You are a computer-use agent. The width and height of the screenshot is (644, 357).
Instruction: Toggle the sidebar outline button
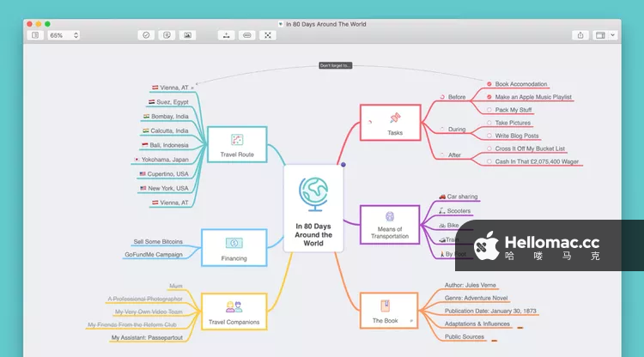(x=35, y=35)
